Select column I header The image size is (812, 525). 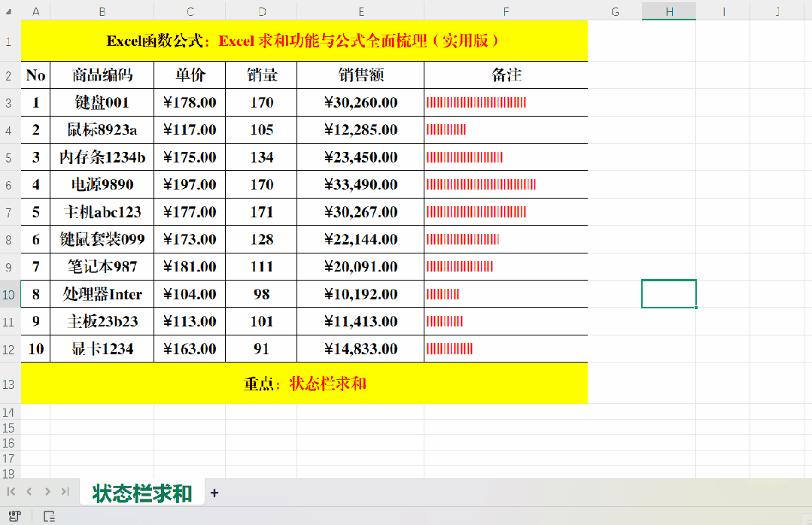[x=723, y=11]
